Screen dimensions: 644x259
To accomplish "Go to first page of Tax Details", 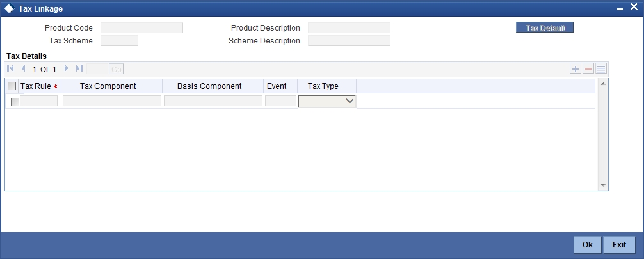I will tap(11, 68).
